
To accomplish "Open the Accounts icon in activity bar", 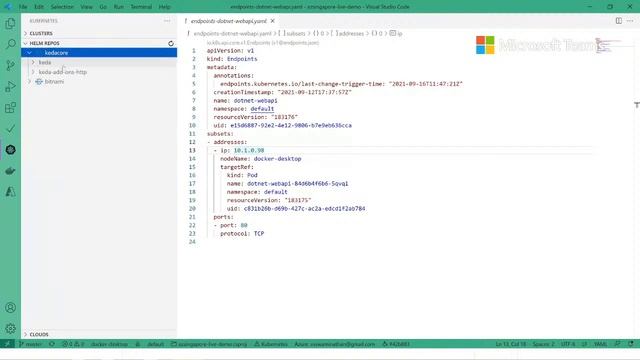I will coord(10,308).
